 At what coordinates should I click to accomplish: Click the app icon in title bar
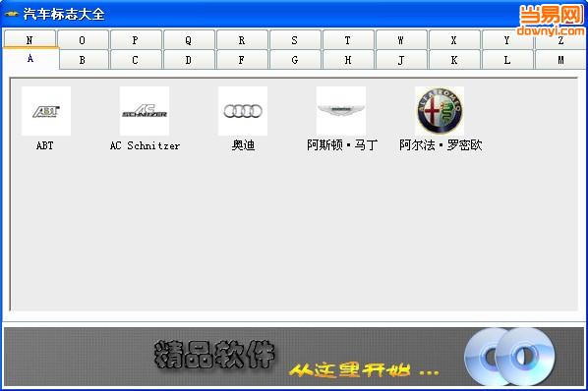click(11, 14)
